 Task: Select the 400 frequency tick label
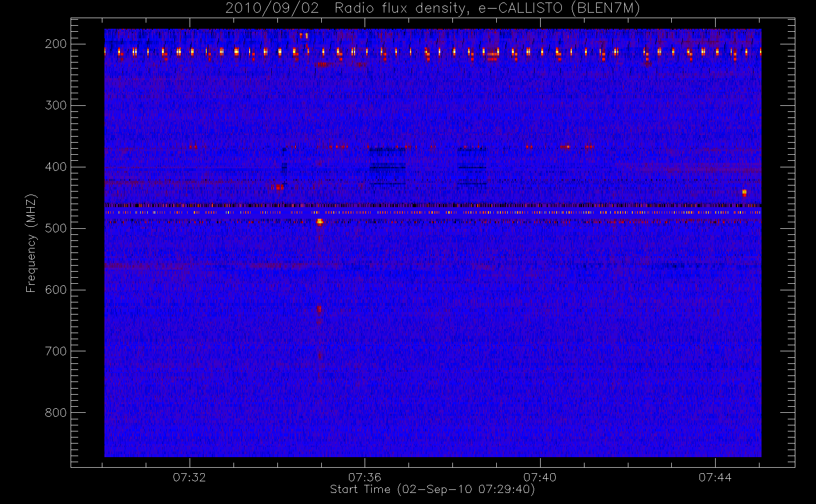point(56,167)
